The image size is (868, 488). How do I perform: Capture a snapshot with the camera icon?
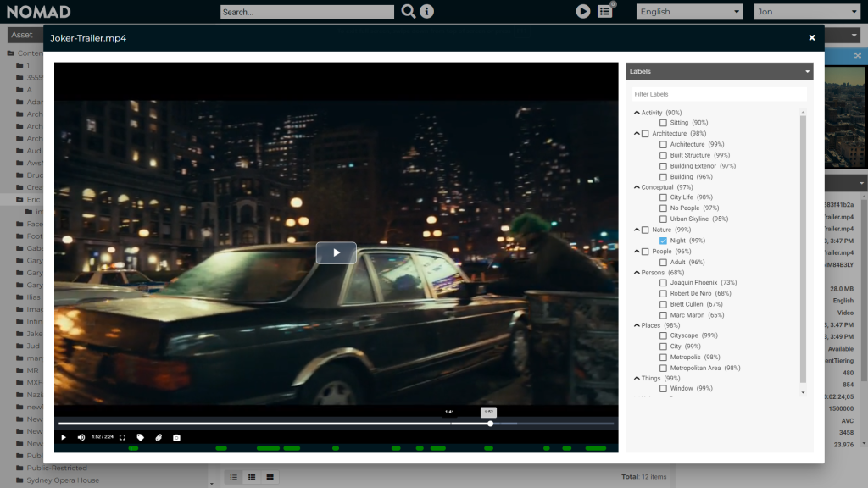pyautogui.click(x=176, y=437)
